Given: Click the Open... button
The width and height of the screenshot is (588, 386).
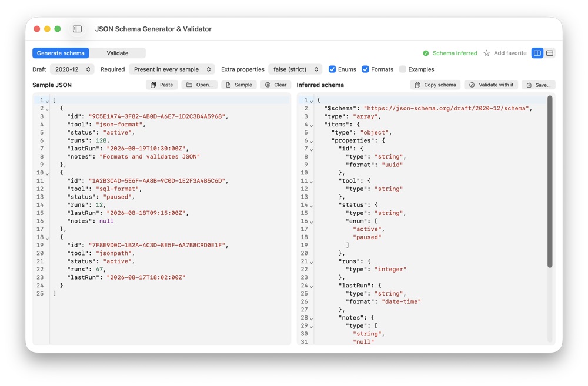Looking at the screenshot, I should [x=199, y=85].
